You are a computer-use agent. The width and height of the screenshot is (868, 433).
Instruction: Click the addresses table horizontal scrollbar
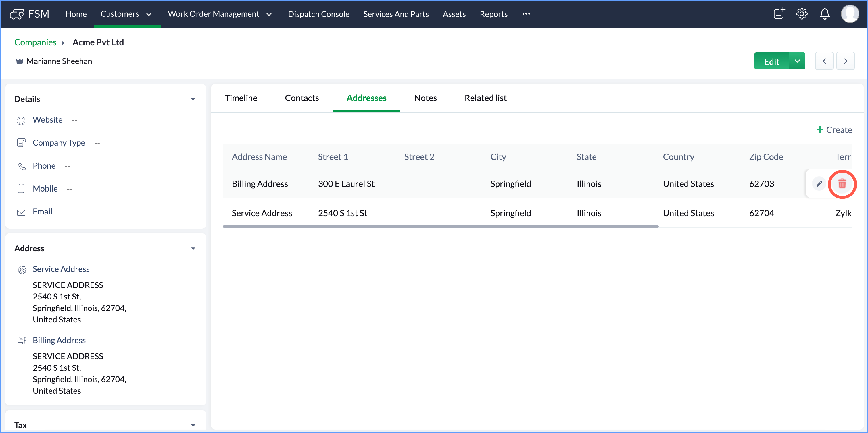point(440,227)
